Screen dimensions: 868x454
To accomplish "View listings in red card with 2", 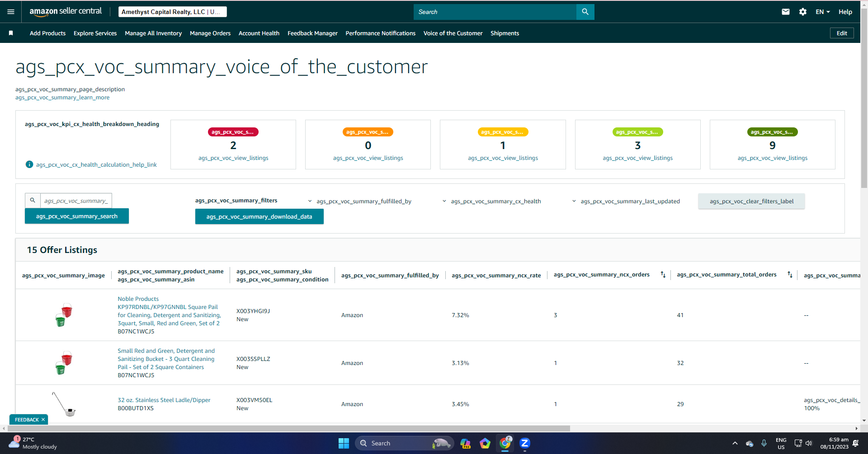I will tap(233, 158).
